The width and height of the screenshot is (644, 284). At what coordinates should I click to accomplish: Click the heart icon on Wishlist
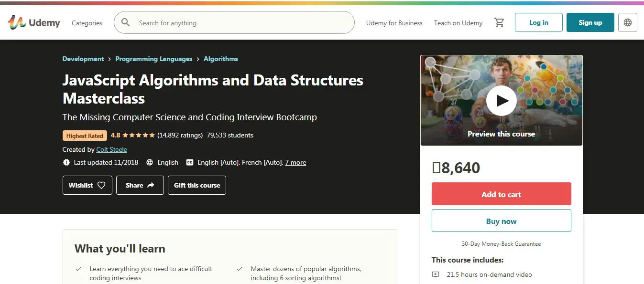[101, 185]
